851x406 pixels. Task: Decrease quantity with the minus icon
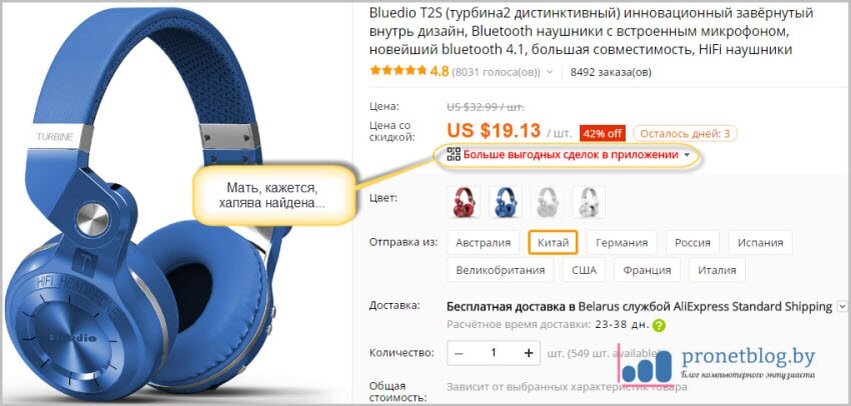[x=459, y=353]
